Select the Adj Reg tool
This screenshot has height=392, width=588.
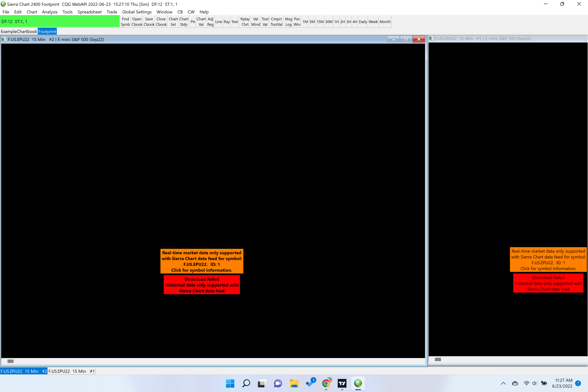(210, 21)
